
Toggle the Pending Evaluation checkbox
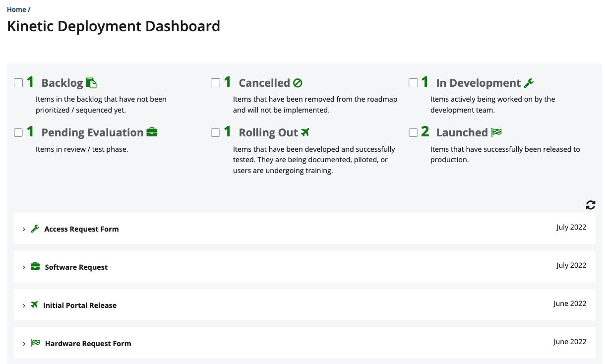[18, 132]
